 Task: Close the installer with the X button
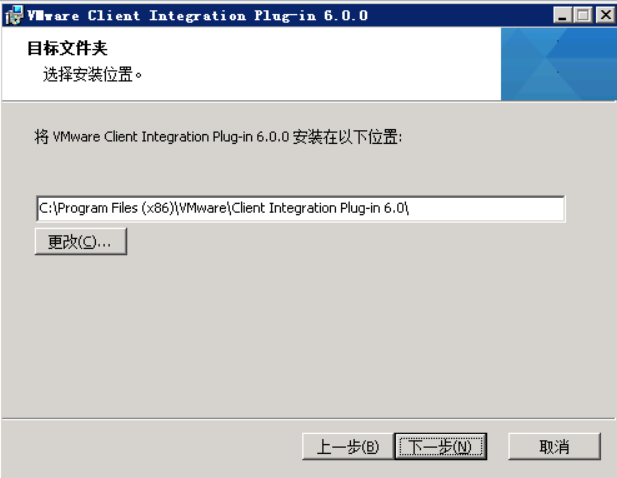click(x=605, y=15)
